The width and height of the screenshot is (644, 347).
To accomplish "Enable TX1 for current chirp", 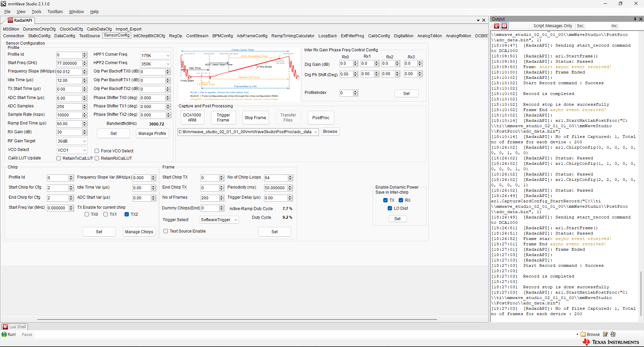I will 105,214.
